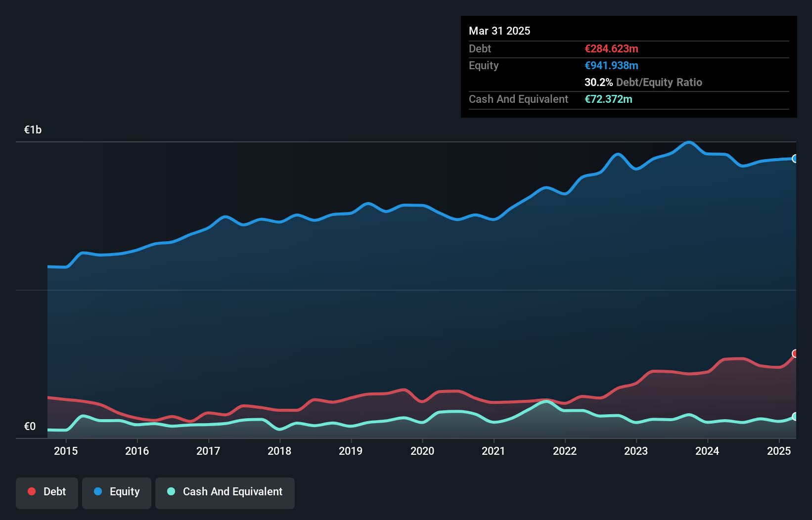812x520 pixels.
Task: Click the 2020 x-axis label
Action: (x=422, y=451)
